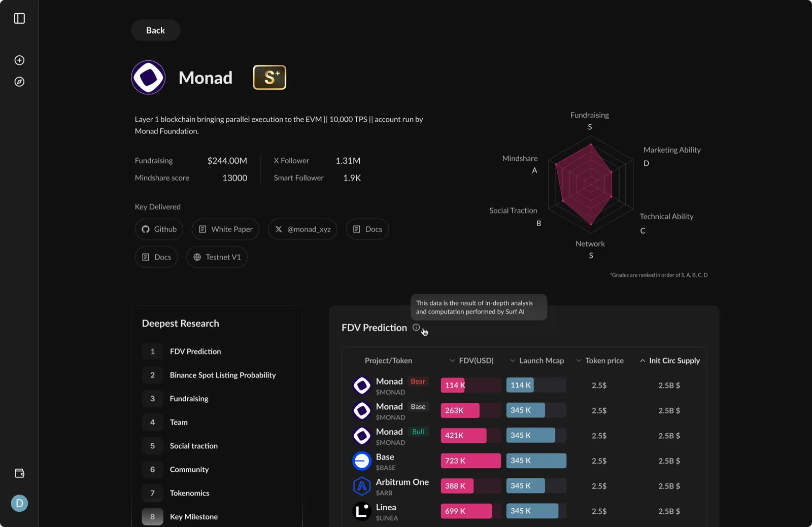
Task: Toggle Init Circ Supply sort order
Action: click(669, 361)
